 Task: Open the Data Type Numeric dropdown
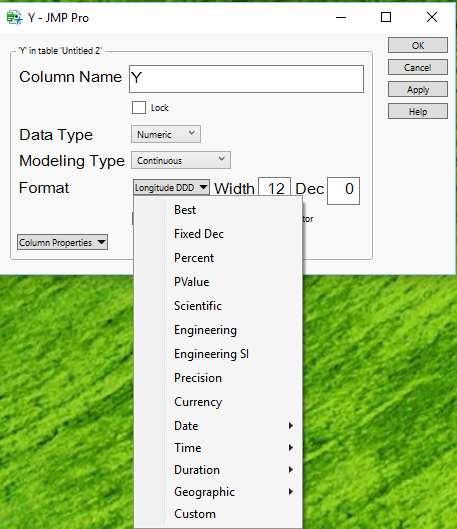pyautogui.click(x=166, y=134)
